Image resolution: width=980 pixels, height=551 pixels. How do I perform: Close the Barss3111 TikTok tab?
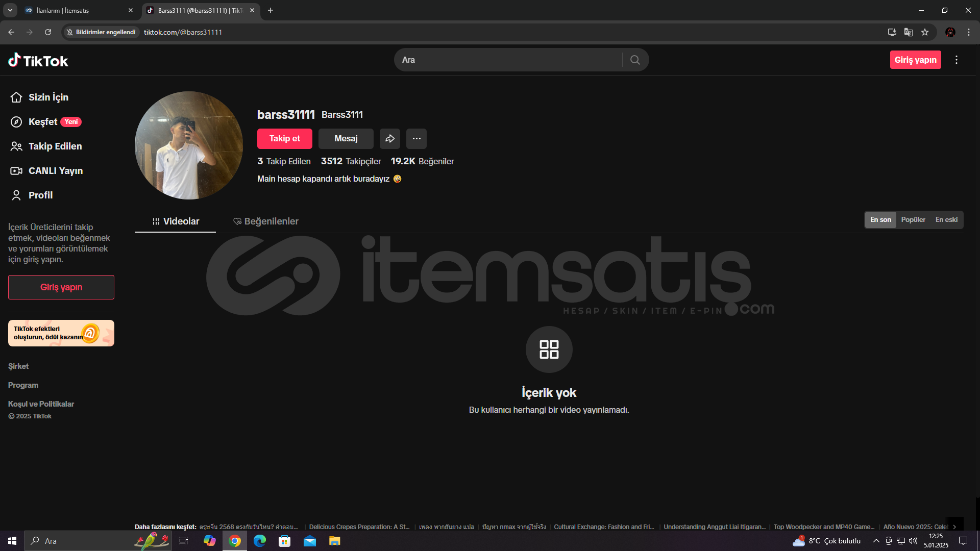(252, 10)
